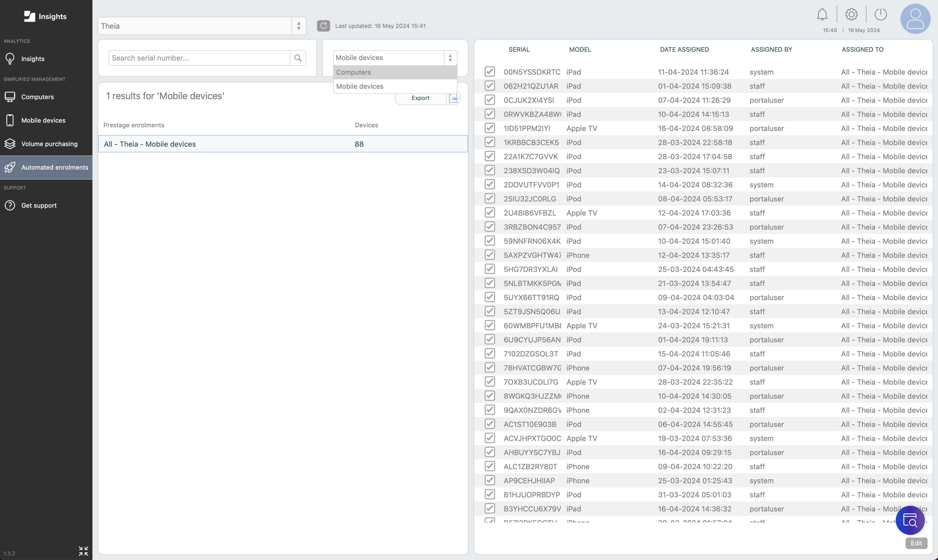Screen dimensions: 938x560
Task: Select All - Theia - Mobile devices row
Action: click(x=283, y=144)
